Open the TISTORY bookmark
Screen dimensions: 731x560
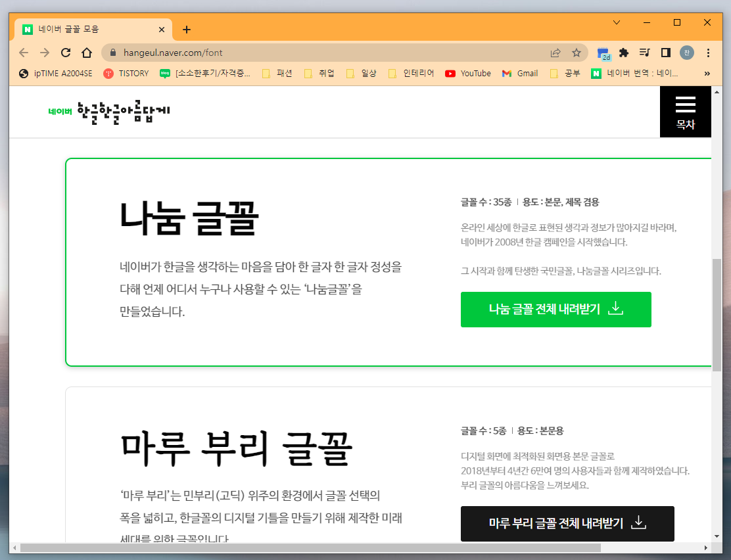click(126, 73)
